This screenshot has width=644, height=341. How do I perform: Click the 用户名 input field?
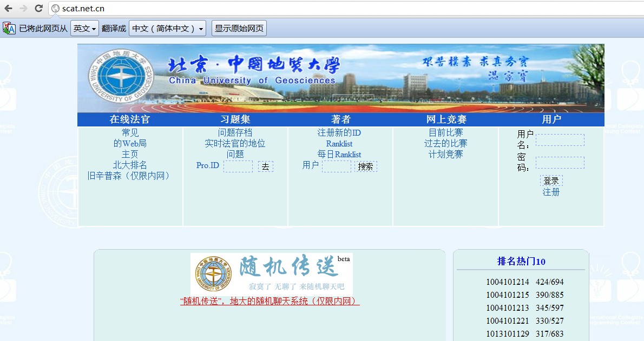pos(560,140)
